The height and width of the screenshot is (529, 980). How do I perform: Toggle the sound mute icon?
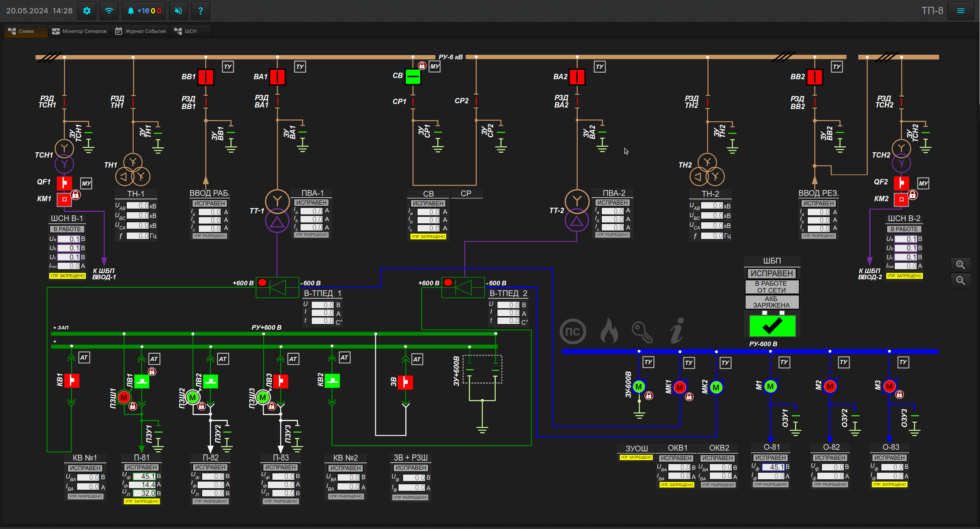point(178,11)
